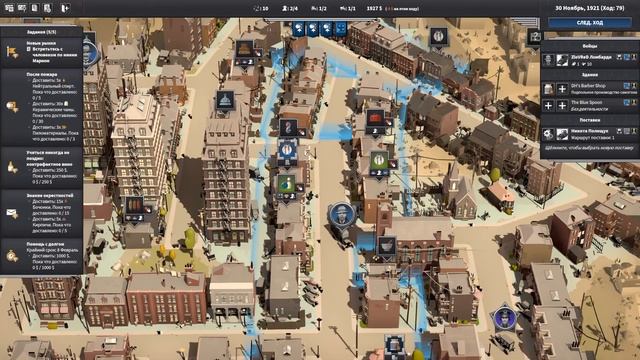Select the bottles shop marker near left buildings

(x=135, y=205)
